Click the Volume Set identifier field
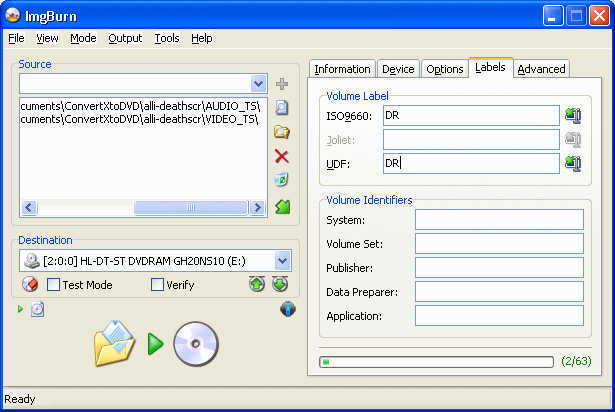Image resolution: width=615 pixels, height=412 pixels. [x=499, y=244]
